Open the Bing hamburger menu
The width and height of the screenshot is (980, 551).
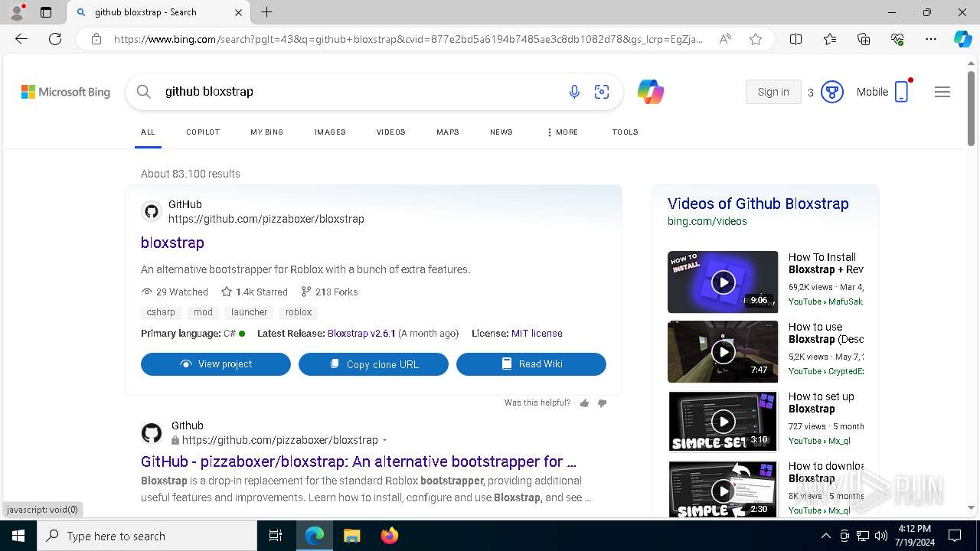click(x=942, y=92)
